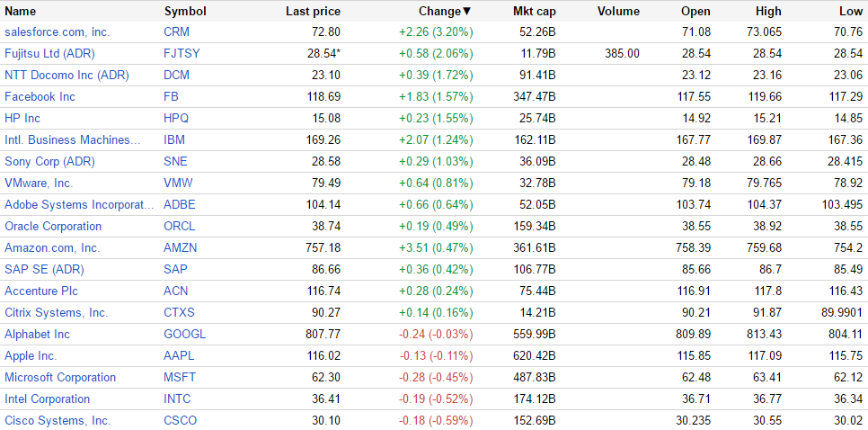Sort by the Volume column header
The height and width of the screenshot is (430, 868).
point(618,12)
